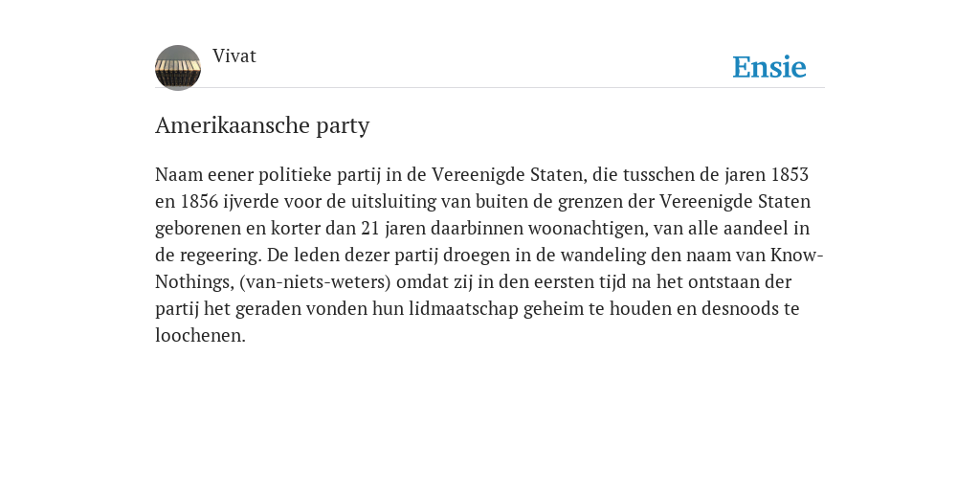Go to the Ensie logo homepage link
This screenshot has height=490, width=980.
point(769,67)
